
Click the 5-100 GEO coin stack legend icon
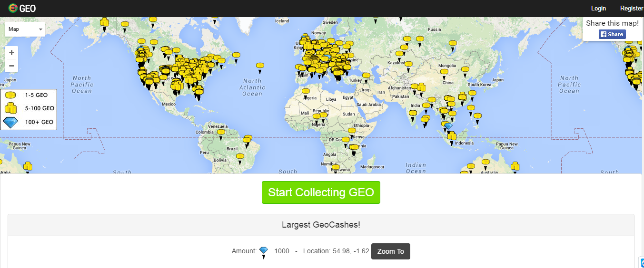10,108
